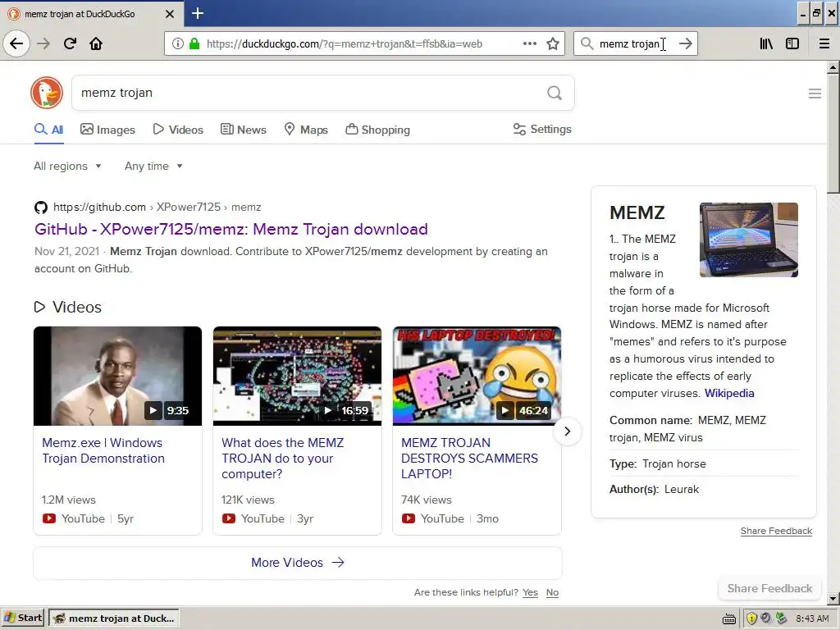
Task: Bookmark this page with the star
Action: [x=553, y=43]
